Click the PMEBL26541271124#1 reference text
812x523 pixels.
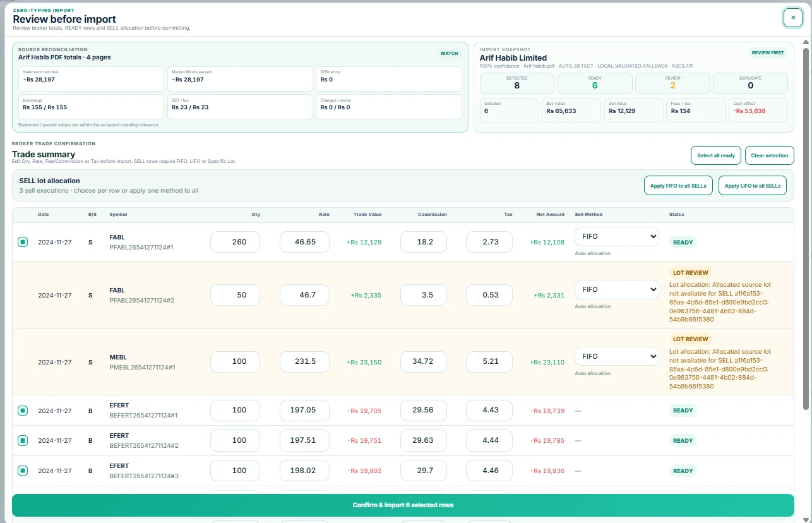click(142, 368)
